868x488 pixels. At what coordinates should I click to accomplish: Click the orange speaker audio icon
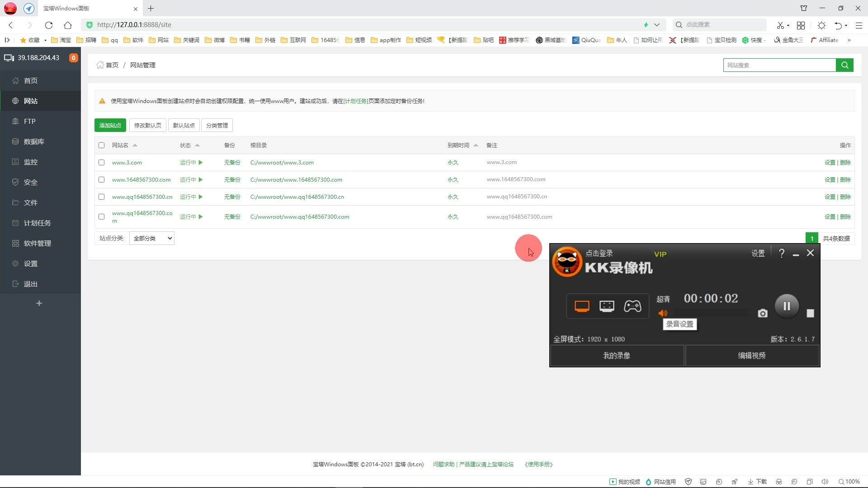(x=663, y=313)
